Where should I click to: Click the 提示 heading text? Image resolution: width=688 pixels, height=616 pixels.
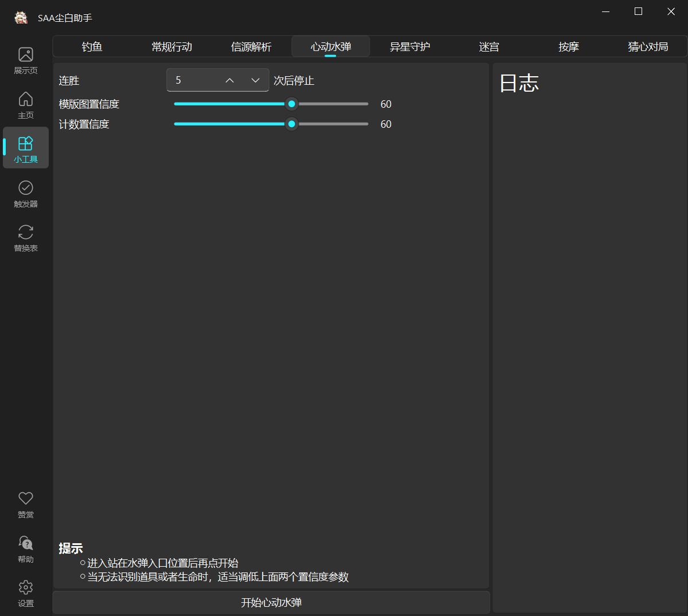click(x=71, y=548)
